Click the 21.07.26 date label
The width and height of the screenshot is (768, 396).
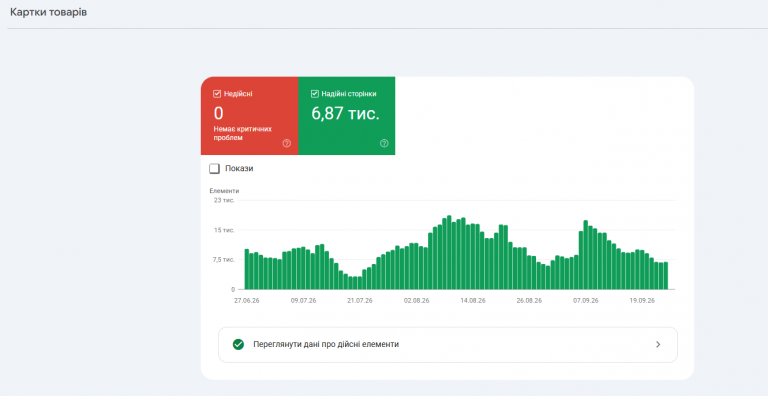point(360,301)
